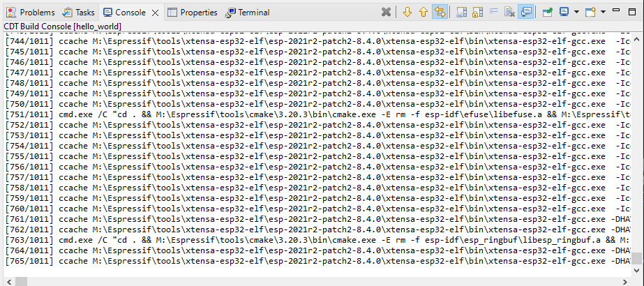This screenshot has width=644, height=286.
Task: Click build line [763/1011] libesp_ringbuf.a
Action: coord(318,240)
